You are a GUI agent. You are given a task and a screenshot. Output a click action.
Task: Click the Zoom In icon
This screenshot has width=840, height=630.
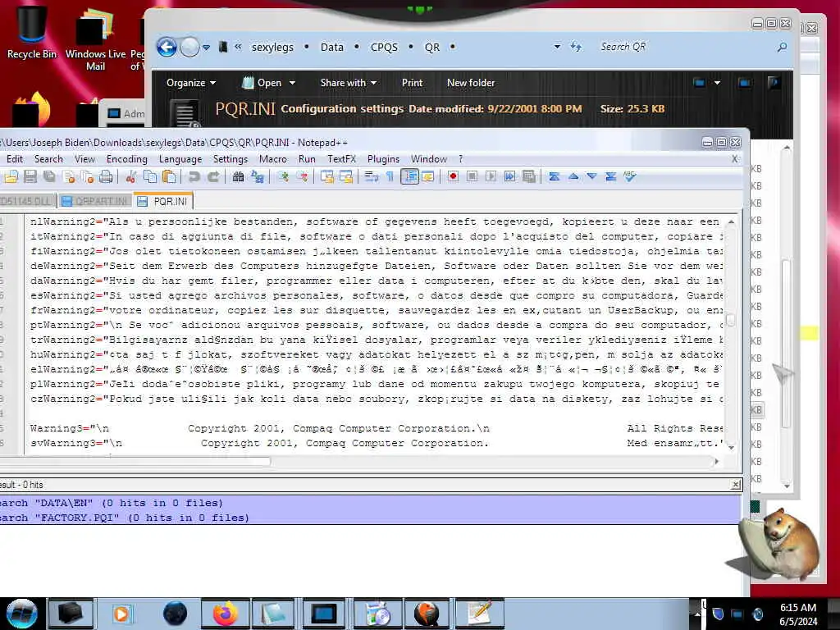click(x=283, y=176)
